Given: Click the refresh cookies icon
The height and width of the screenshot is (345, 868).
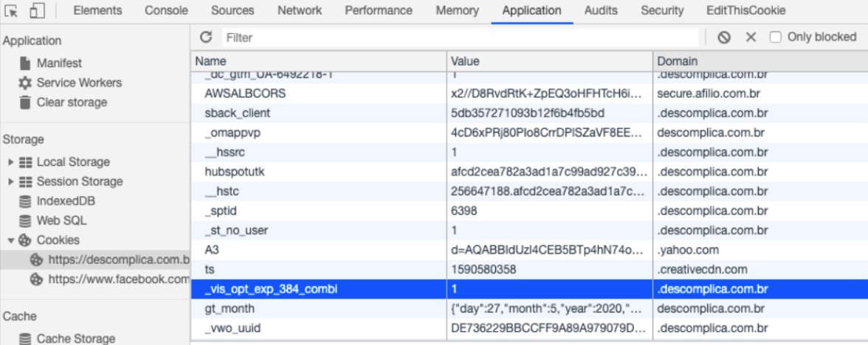Looking at the screenshot, I should 207,37.
